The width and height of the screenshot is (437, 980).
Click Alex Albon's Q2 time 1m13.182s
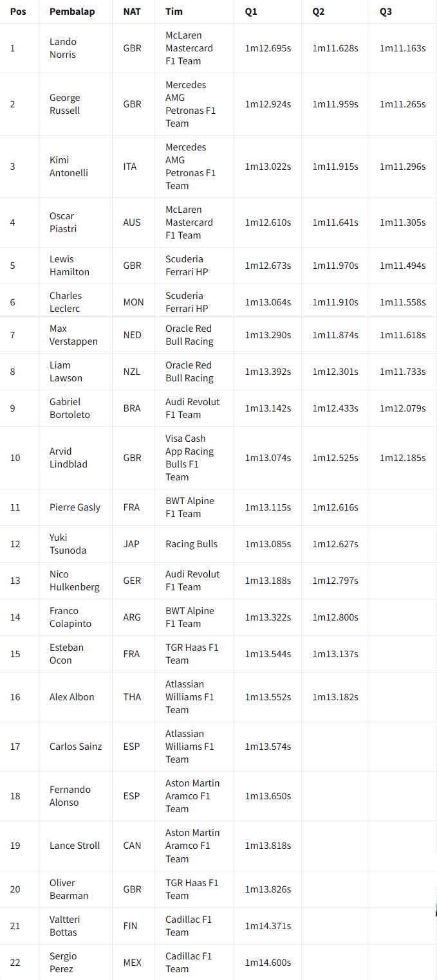click(335, 697)
